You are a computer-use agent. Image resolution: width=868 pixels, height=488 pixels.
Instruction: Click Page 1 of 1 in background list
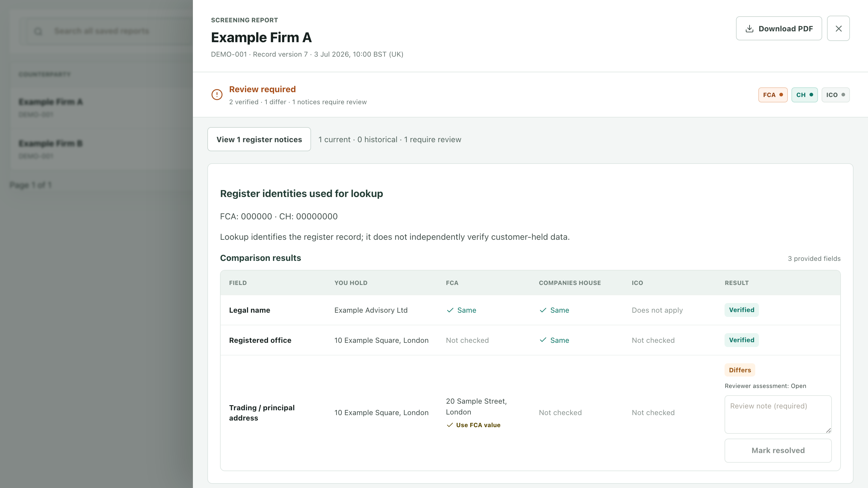click(x=30, y=185)
